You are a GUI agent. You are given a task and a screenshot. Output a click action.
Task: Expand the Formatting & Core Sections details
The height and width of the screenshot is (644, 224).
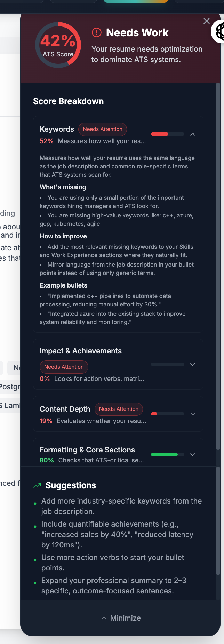pos(193,454)
